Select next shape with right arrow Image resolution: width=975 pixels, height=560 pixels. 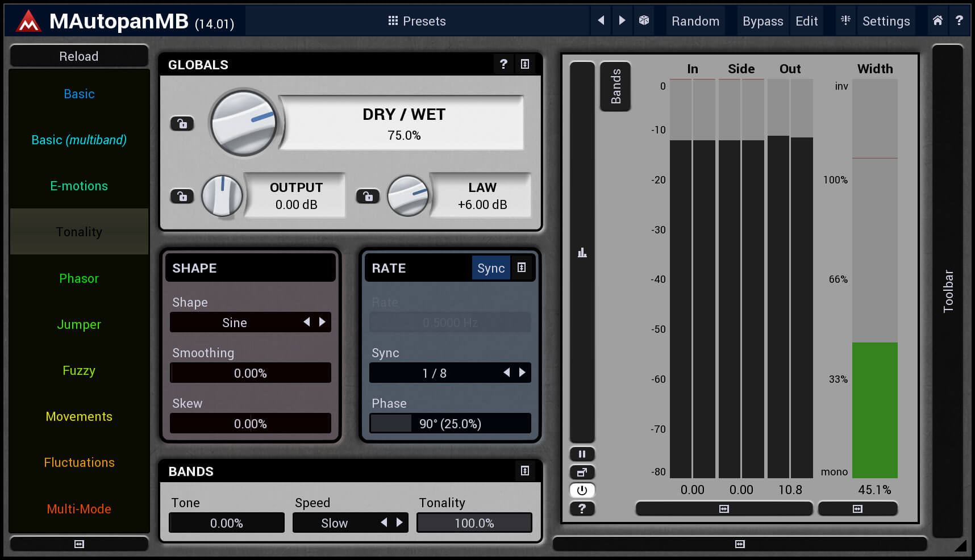pyautogui.click(x=322, y=322)
